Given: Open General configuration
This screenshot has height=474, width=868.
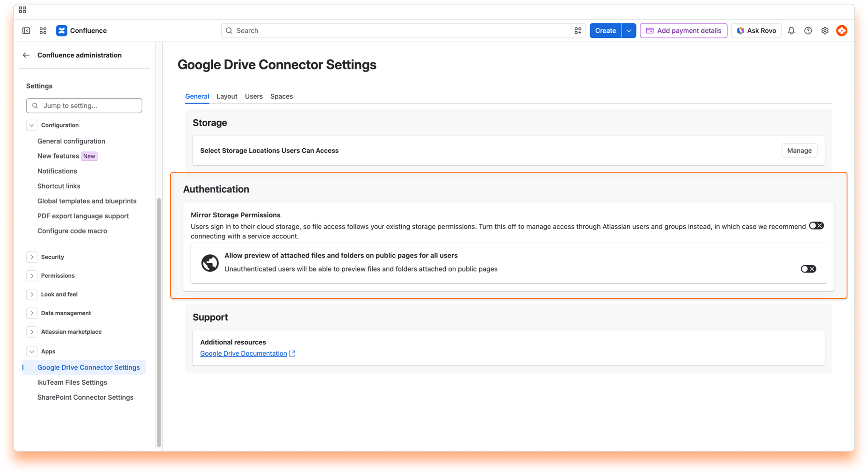Looking at the screenshot, I should (x=71, y=141).
